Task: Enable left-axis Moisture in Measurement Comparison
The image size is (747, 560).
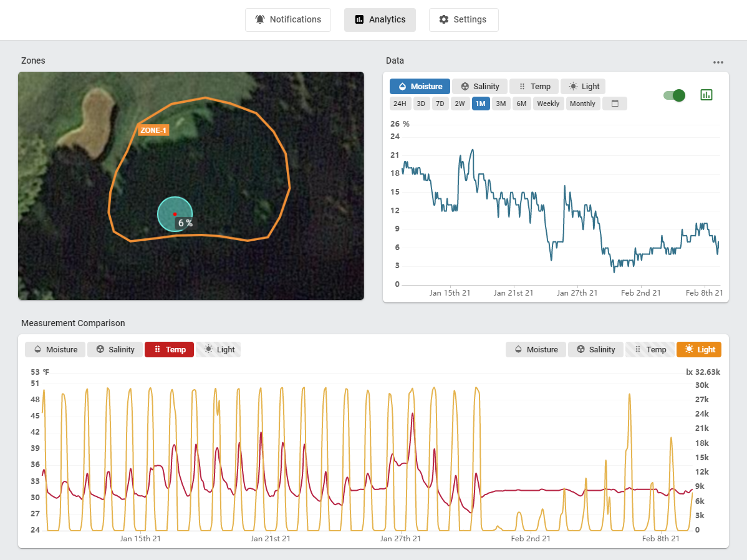Action: click(x=55, y=349)
